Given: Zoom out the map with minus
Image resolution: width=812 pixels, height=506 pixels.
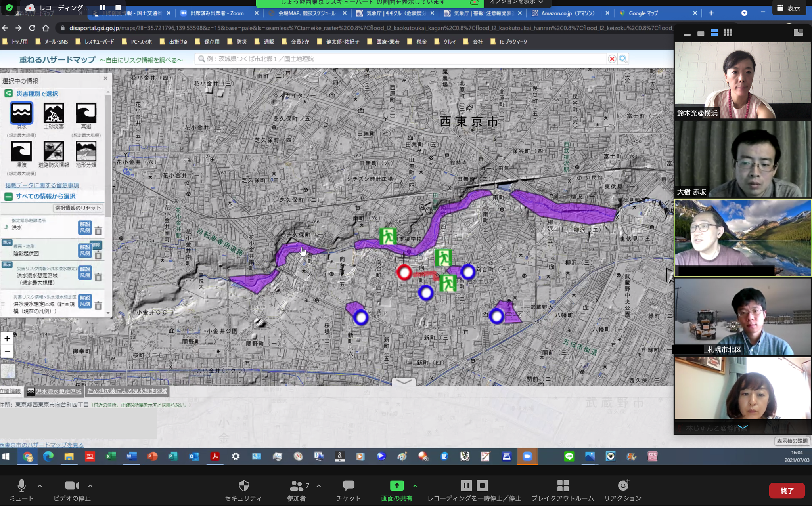Looking at the screenshot, I should [7, 351].
